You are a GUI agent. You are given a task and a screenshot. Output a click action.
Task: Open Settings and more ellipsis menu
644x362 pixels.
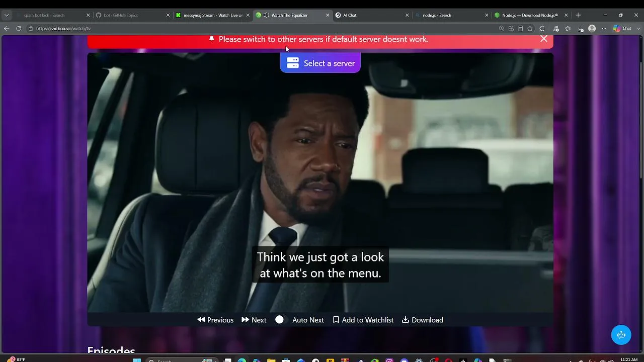(604, 29)
